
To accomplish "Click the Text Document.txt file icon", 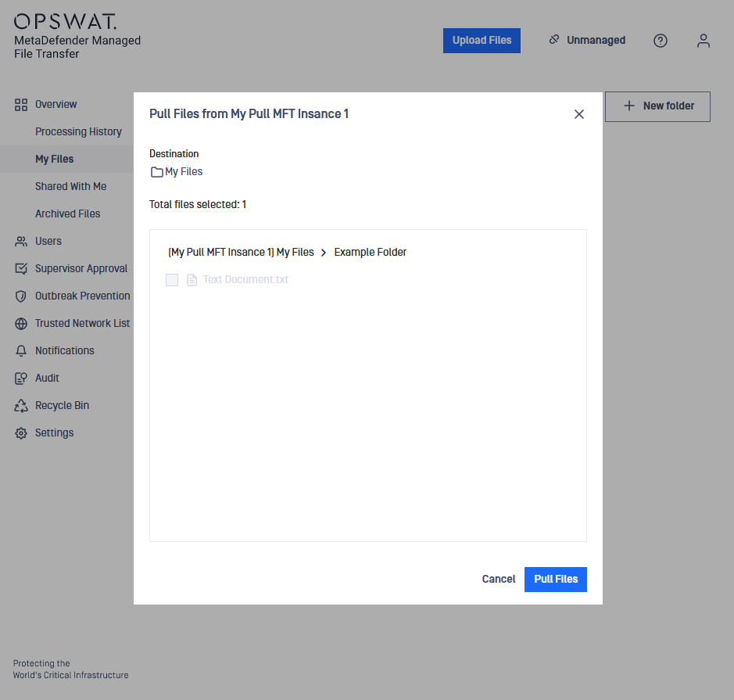I will (192, 280).
